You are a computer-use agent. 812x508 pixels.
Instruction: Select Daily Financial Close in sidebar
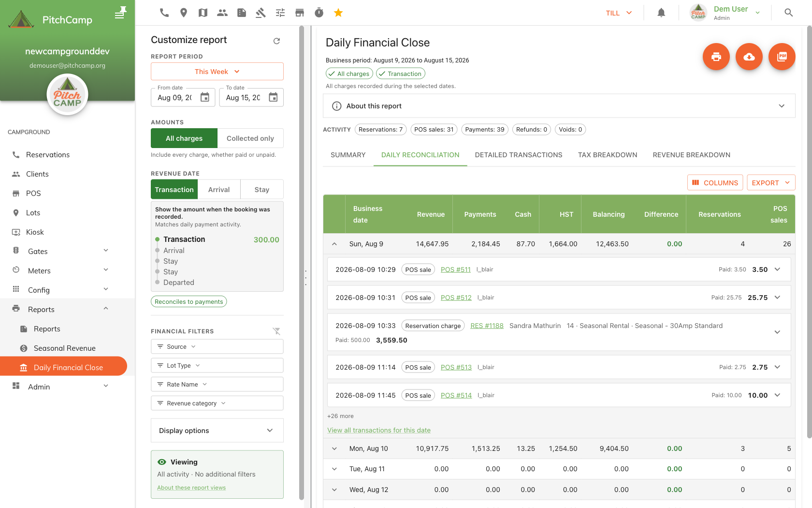(x=64, y=368)
